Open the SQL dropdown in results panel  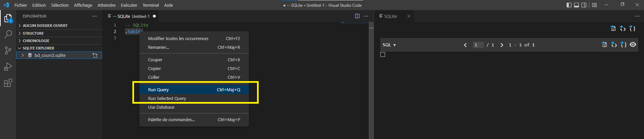point(389,45)
